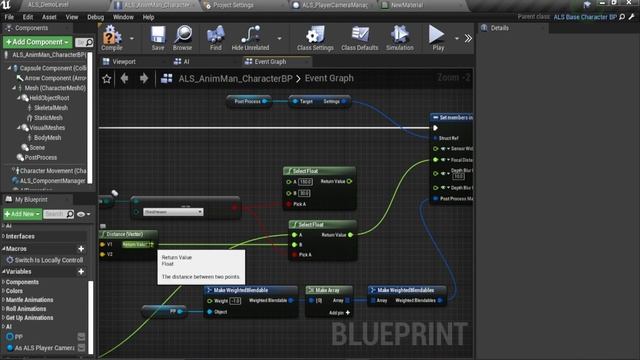The width and height of the screenshot is (640, 360).
Task: Open Class Defaults
Action: [x=360, y=38]
